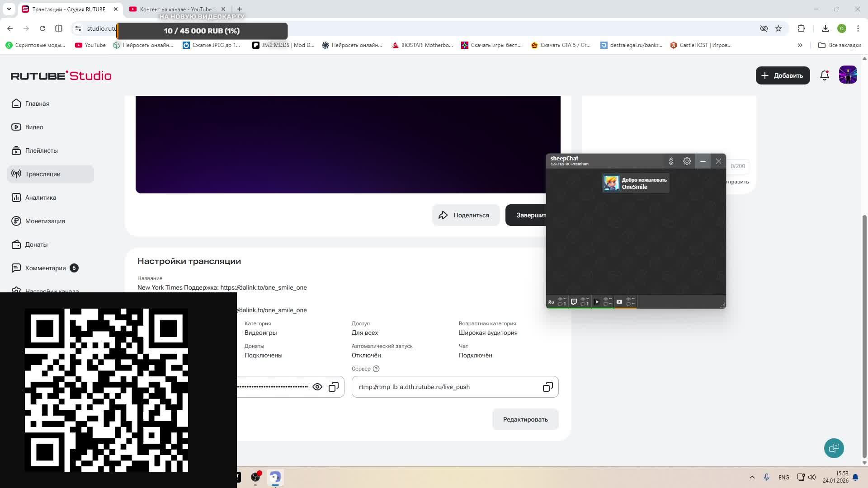This screenshot has width=868, height=488.
Task: Show the hidden stream key with eye icon
Action: pos(317,387)
